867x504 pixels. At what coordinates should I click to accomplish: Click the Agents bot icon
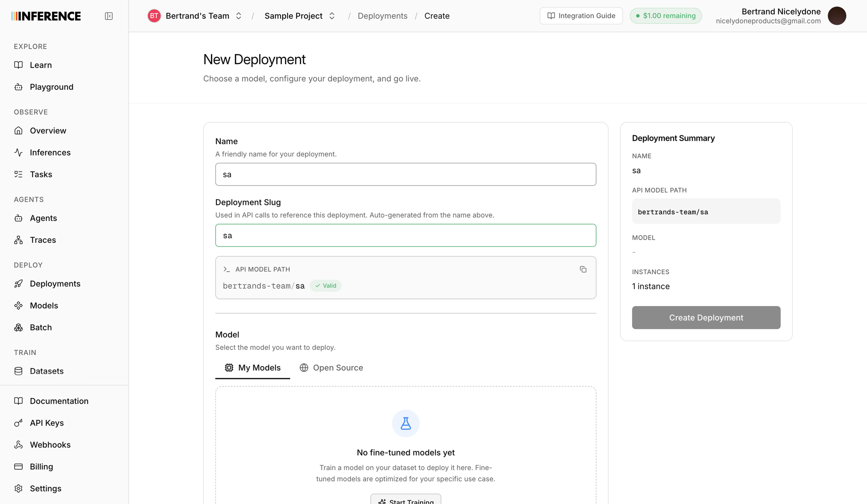coord(18,218)
